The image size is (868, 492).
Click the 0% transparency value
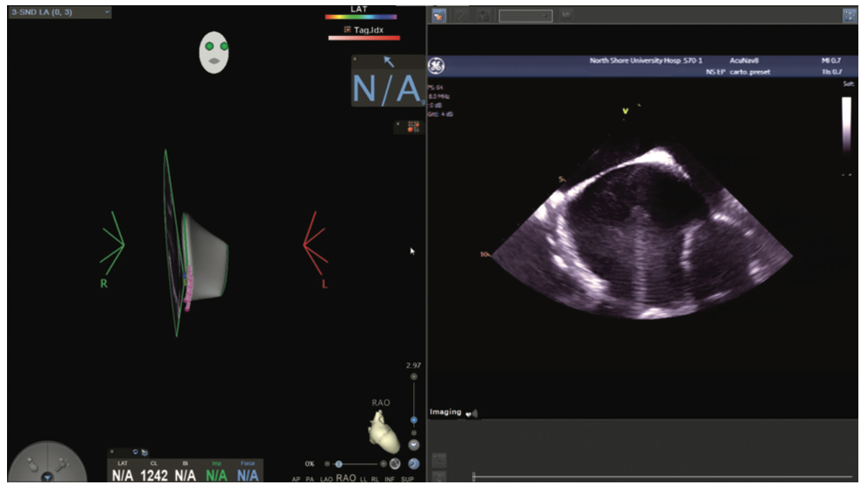[310, 464]
